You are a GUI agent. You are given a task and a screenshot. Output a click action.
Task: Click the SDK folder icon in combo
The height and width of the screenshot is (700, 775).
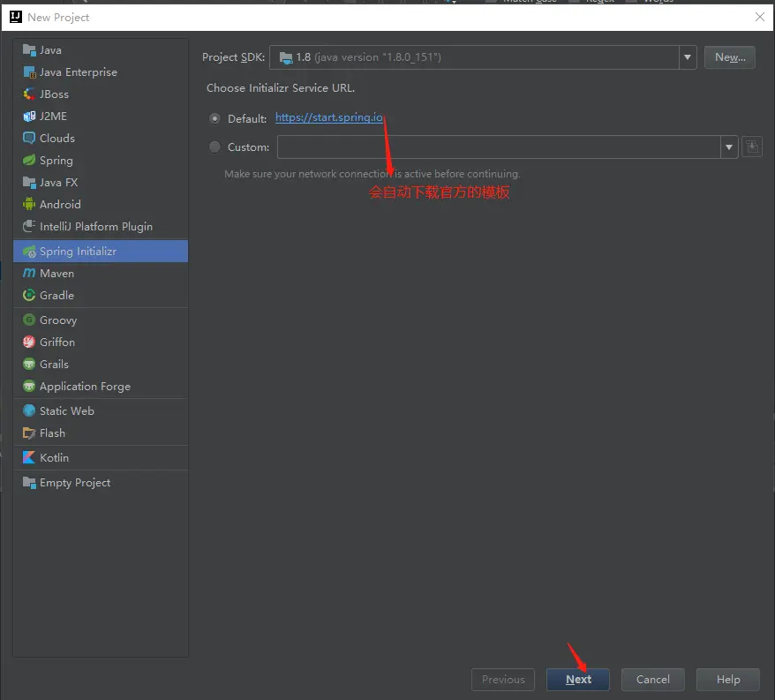(x=286, y=58)
